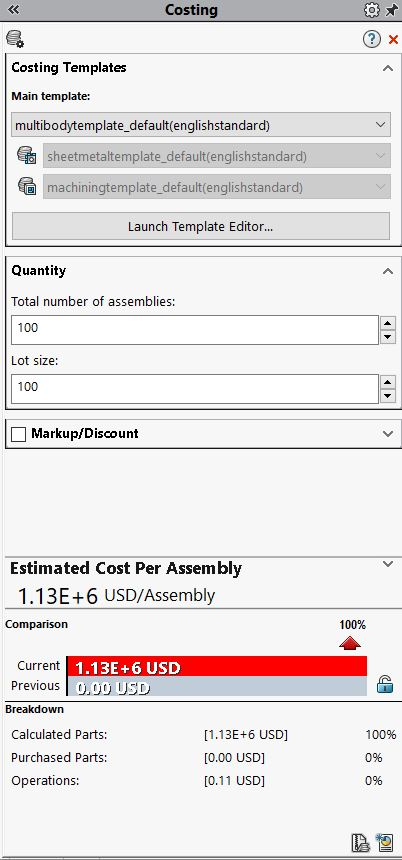The height and width of the screenshot is (860, 402).
Task: Collapse Estimated Cost Per Assembly section
Action: pyautogui.click(x=388, y=564)
